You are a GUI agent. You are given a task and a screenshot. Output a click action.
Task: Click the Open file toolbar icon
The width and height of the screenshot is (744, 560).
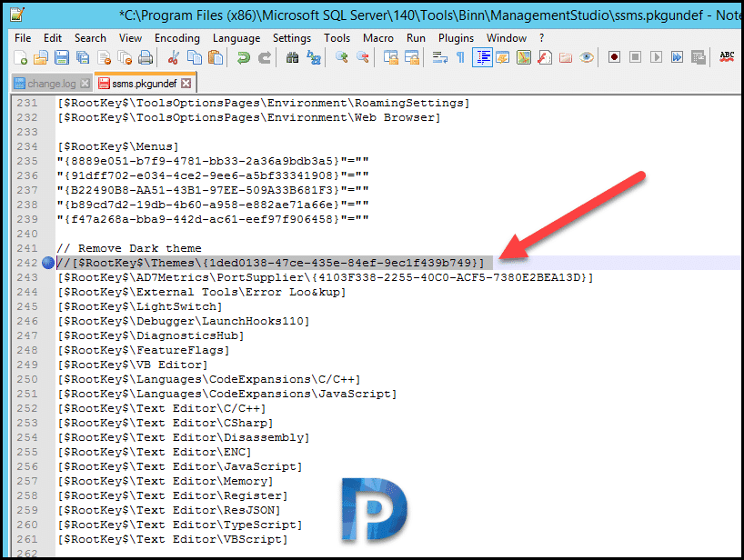click(x=41, y=57)
